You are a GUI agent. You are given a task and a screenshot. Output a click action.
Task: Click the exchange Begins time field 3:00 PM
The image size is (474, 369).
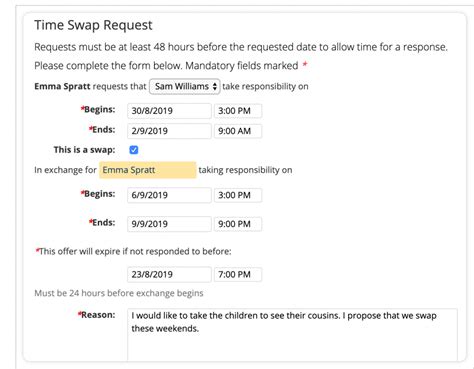(238, 195)
